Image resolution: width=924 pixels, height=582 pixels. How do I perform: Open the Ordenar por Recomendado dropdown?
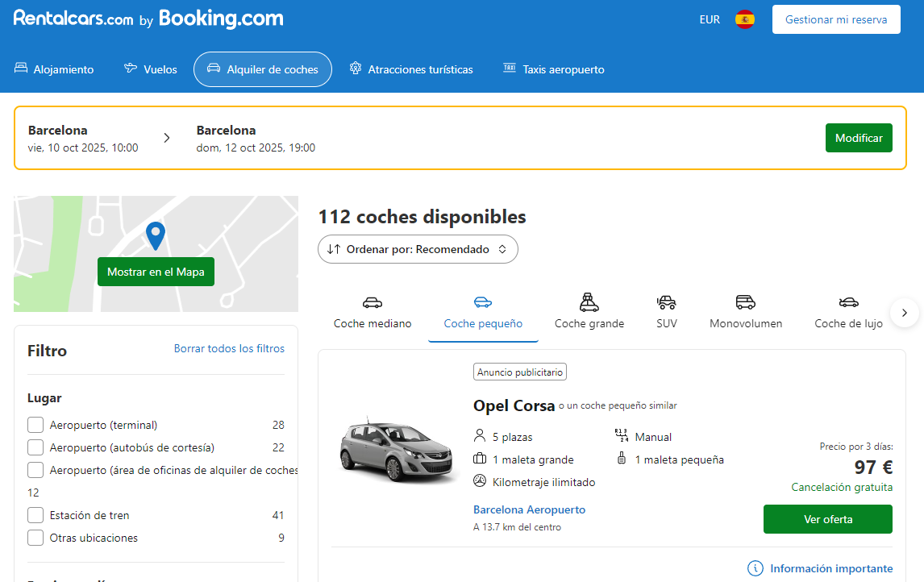(418, 249)
